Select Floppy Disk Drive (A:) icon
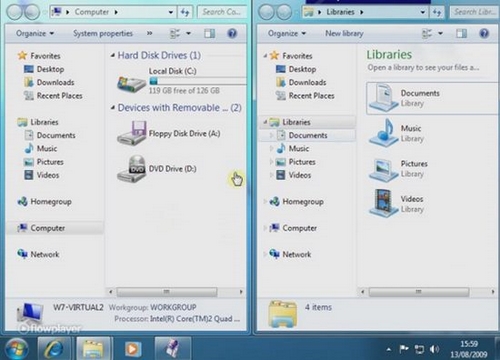 click(x=131, y=133)
